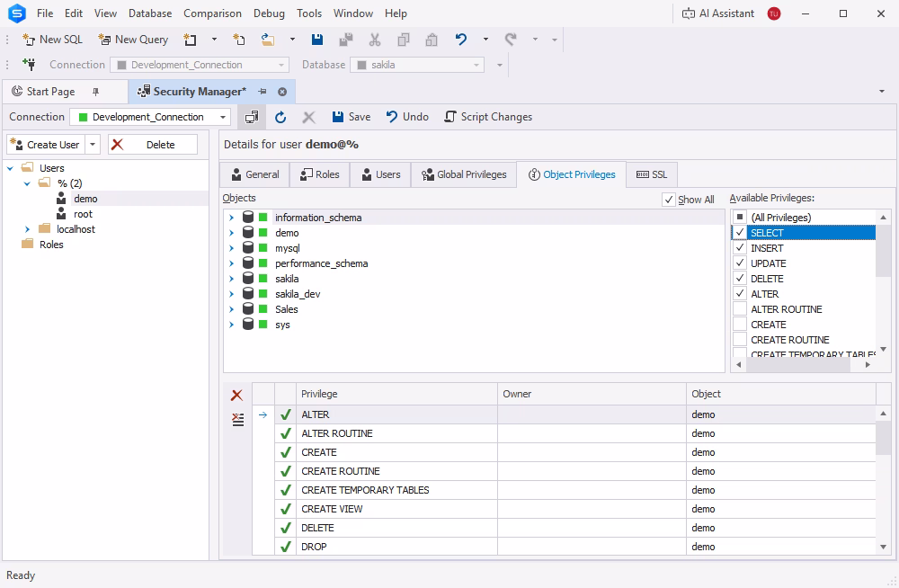Expand the mysql database node
Screen dimensions: 899x588
pyautogui.click(x=232, y=248)
